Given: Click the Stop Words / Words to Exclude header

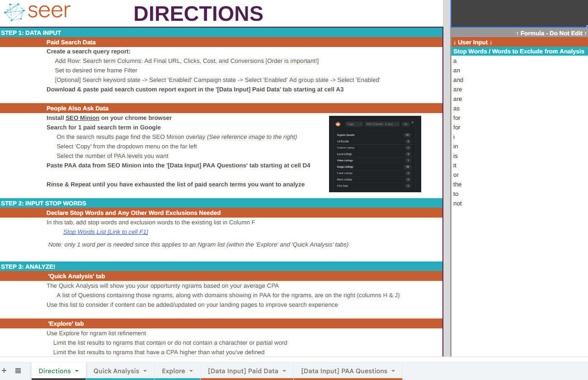Looking at the screenshot, I should pos(518,52).
